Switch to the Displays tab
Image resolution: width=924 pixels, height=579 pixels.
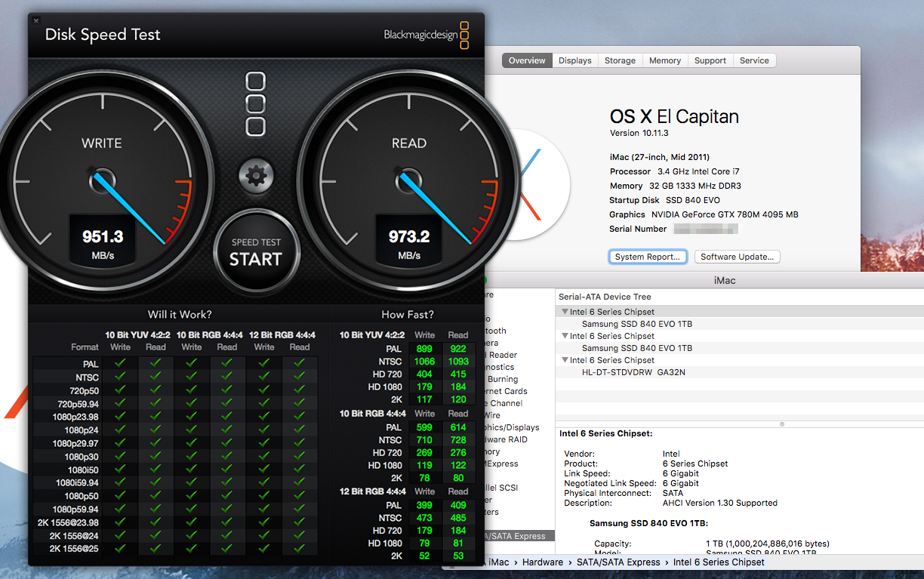[575, 60]
